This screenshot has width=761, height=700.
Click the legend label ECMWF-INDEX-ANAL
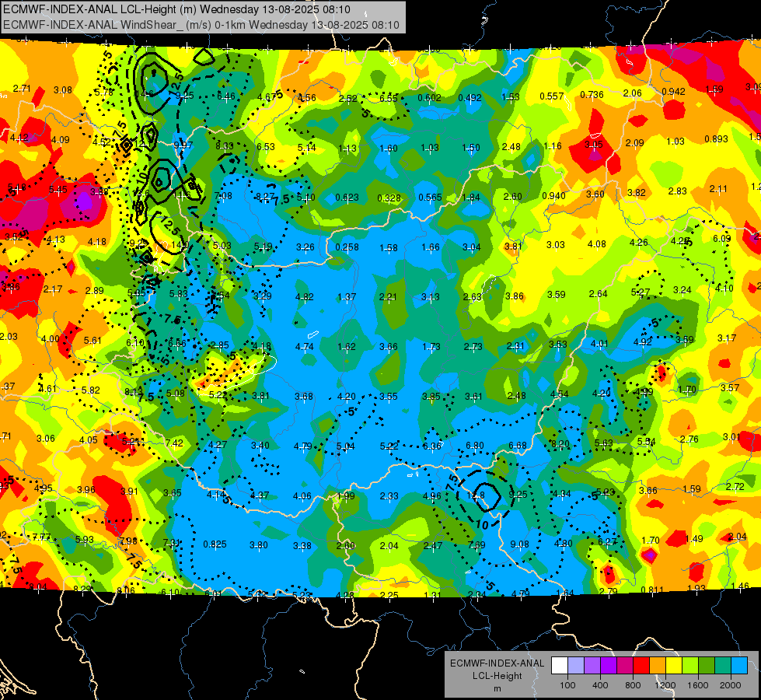pos(497,663)
